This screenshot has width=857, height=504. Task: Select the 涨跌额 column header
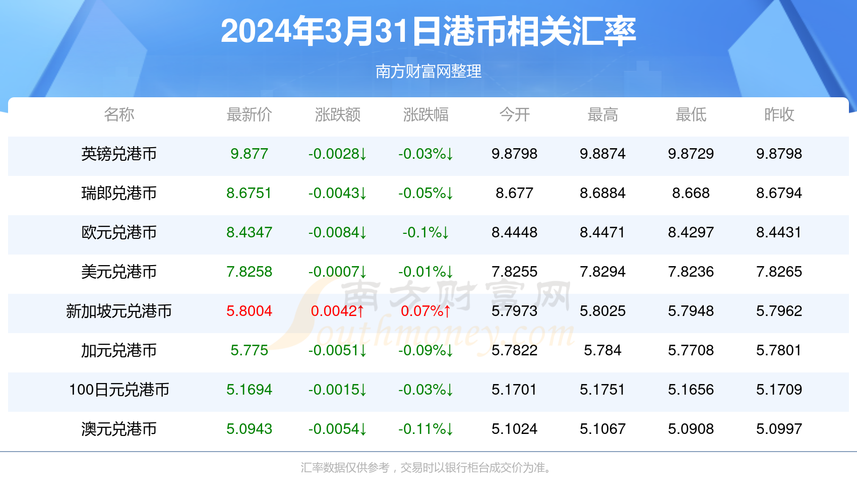coord(337,115)
